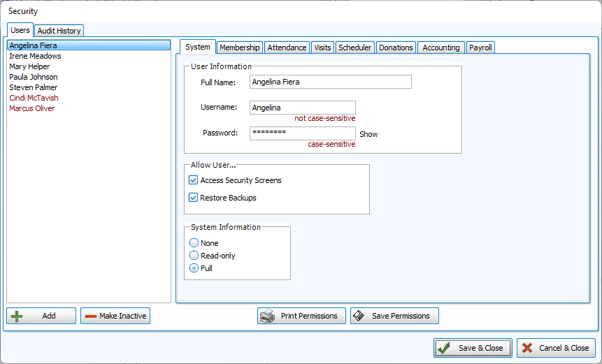Screen dimensions: 602x364
Task: Choose Read-only System Information option
Action: tap(194, 256)
